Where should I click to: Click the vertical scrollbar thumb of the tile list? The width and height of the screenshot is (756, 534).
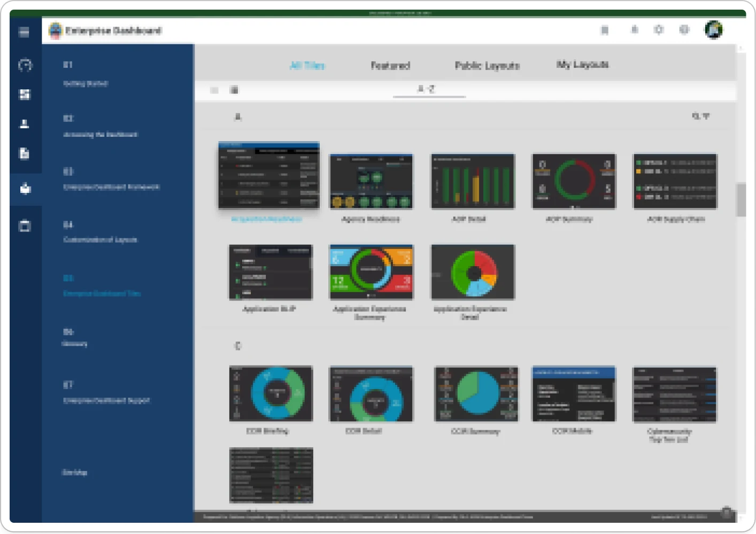(741, 199)
